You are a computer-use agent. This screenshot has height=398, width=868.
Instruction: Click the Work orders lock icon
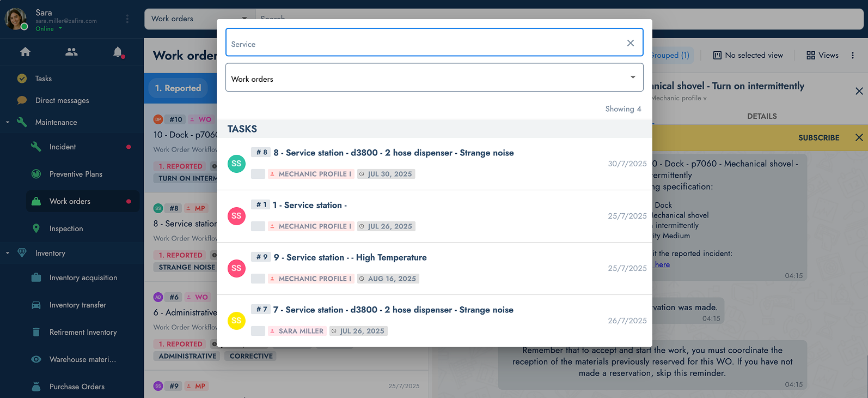[x=36, y=201]
